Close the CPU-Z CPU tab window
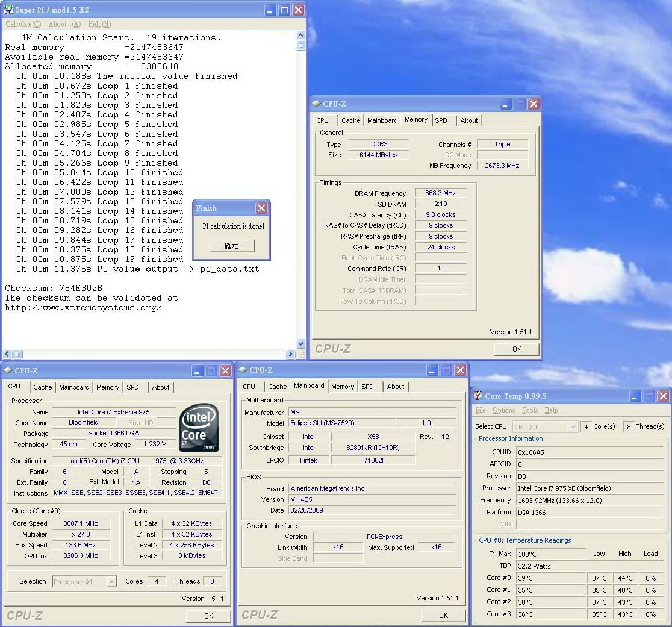672x627 pixels. tap(225, 370)
